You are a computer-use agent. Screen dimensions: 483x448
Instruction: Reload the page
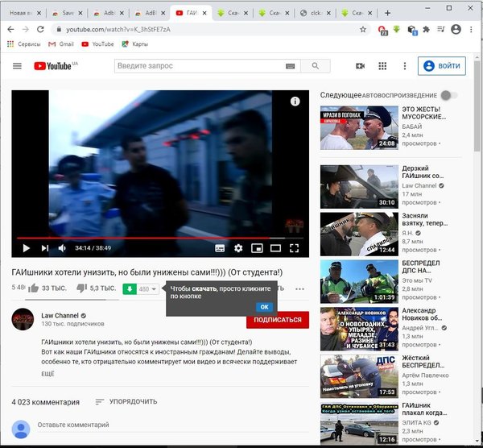point(40,29)
